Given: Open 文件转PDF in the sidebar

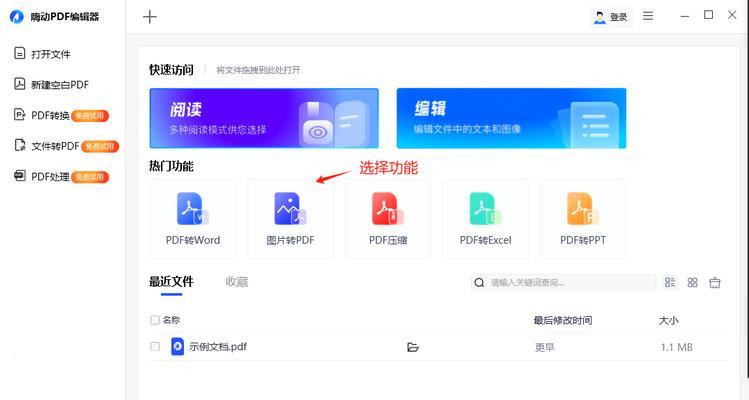Looking at the screenshot, I should [55, 146].
